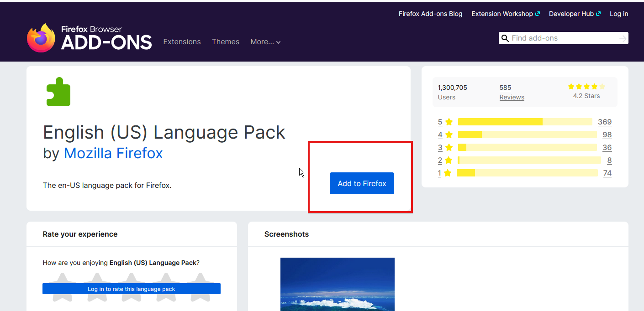Click the Rate your experience heading
The height and width of the screenshot is (311, 644).
[80, 234]
